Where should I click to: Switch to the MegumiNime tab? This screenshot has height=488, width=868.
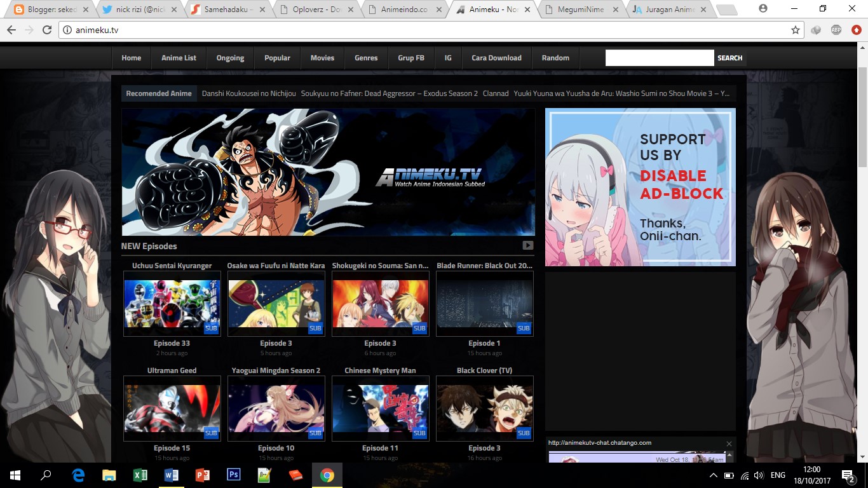(x=581, y=10)
